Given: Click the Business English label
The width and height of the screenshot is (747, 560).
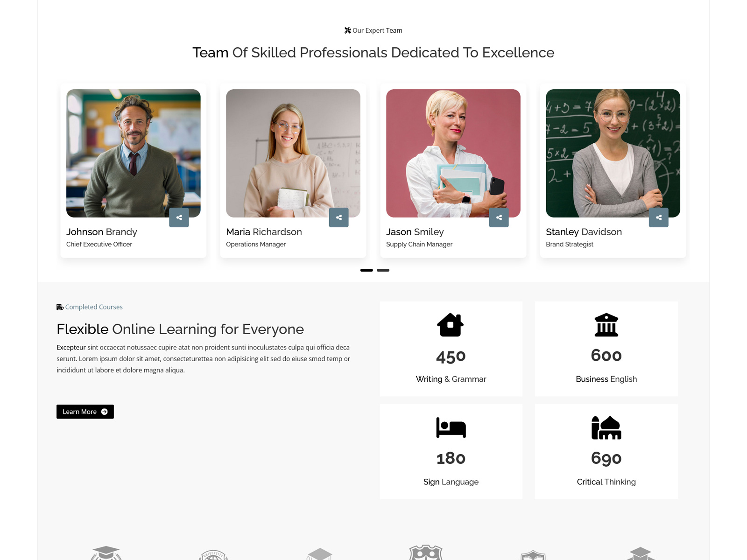Looking at the screenshot, I should (x=606, y=379).
